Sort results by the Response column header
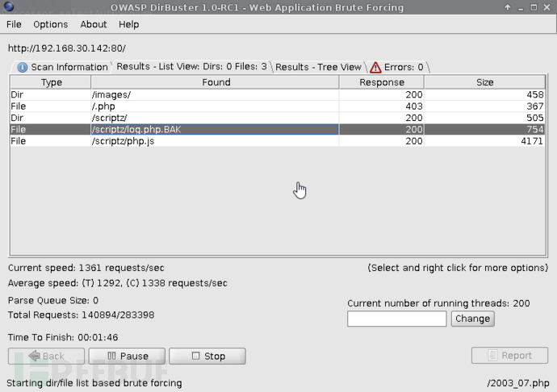This screenshot has height=392, width=557. click(382, 82)
